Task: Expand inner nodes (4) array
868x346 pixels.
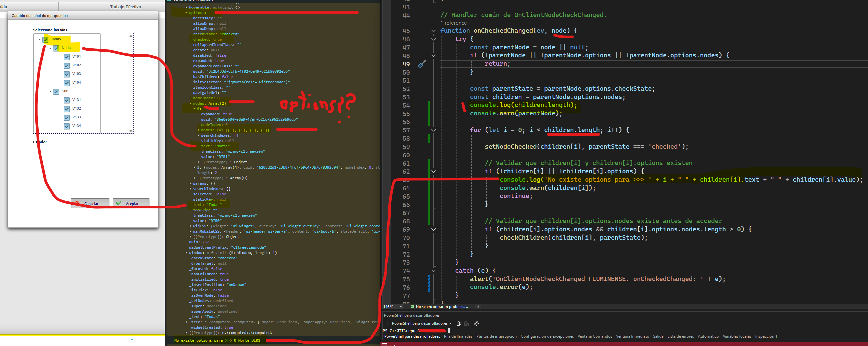Action: point(198,130)
